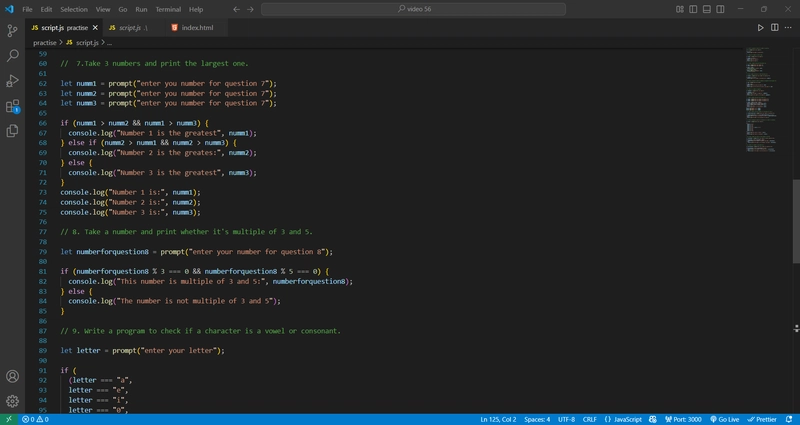Switch to the script.js practise tab
This screenshot has height=425, width=800.
64,28
